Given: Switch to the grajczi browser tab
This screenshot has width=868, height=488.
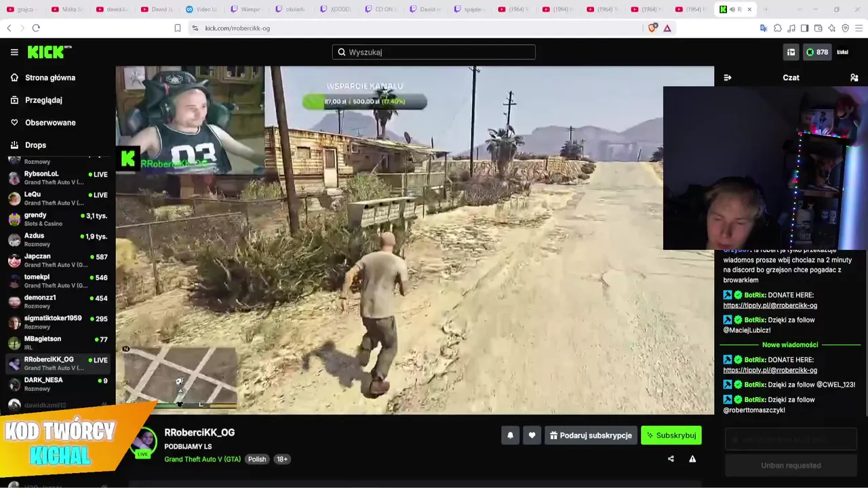Looking at the screenshot, I should (24, 9).
